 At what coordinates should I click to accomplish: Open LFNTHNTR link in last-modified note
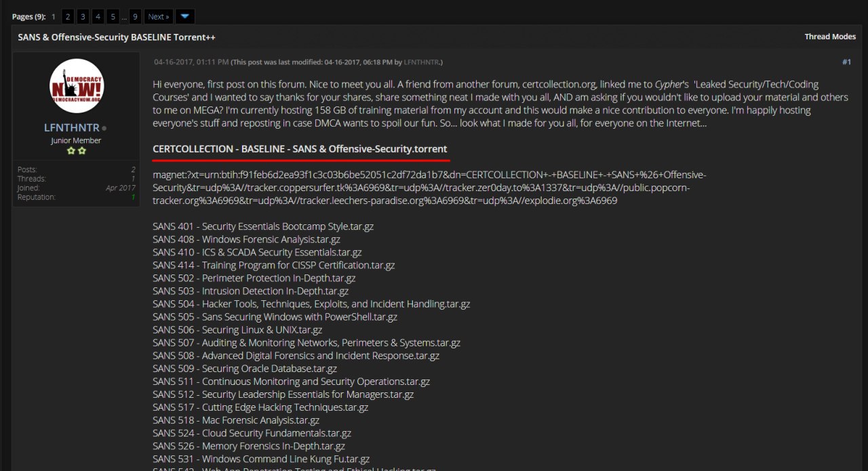pos(421,62)
